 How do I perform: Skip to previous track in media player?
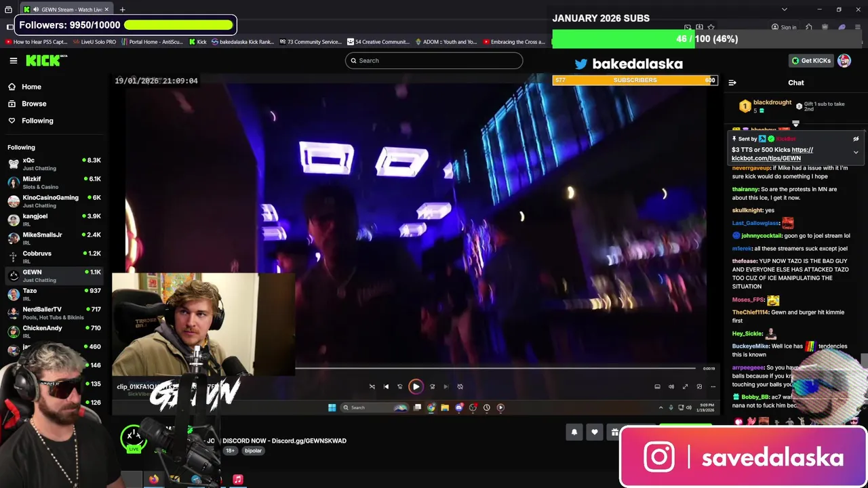[386, 386]
